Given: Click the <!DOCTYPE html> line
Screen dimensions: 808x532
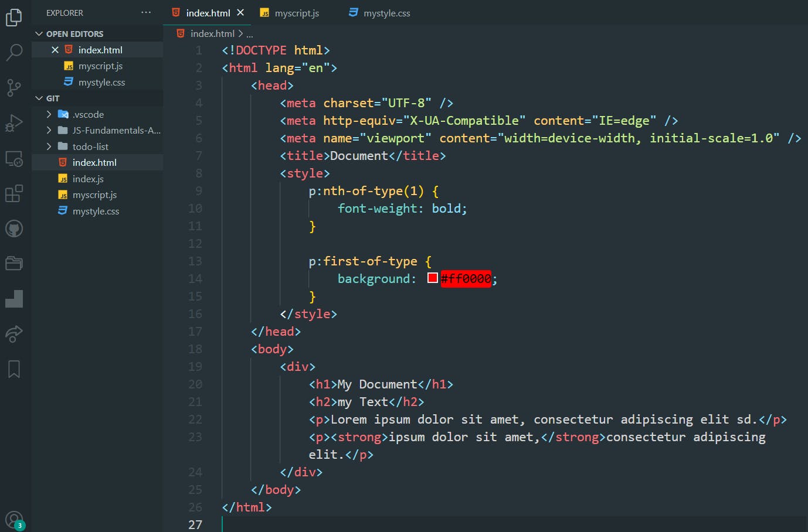Looking at the screenshot, I should pyautogui.click(x=276, y=50).
